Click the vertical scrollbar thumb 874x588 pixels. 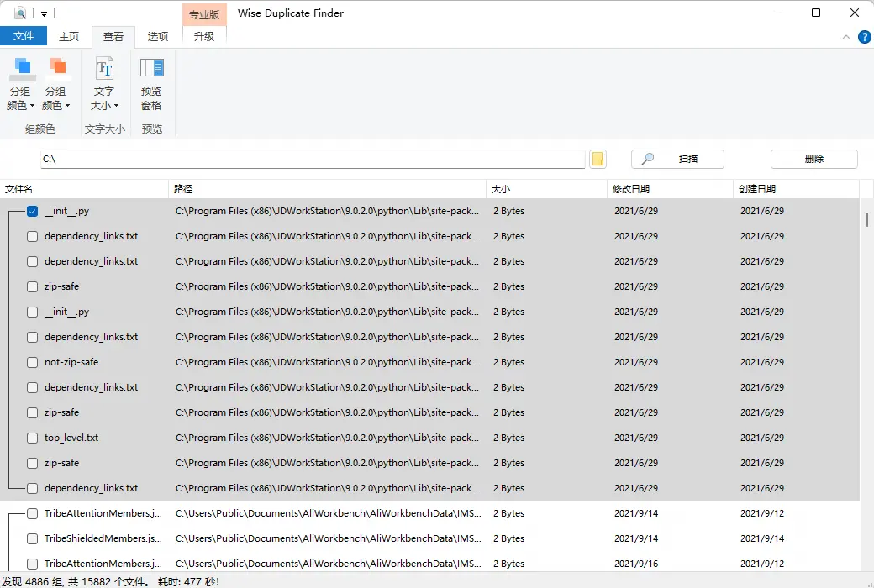(866, 219)
